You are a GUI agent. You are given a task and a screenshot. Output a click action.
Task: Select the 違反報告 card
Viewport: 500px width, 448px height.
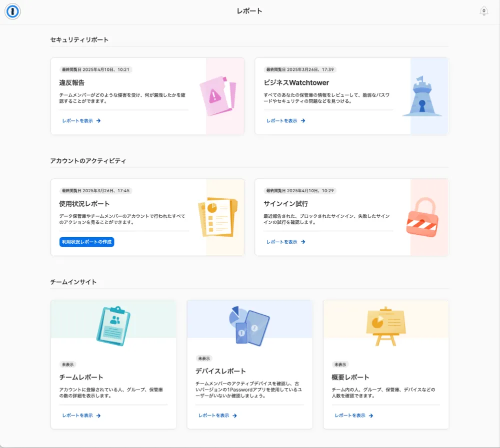[147, 96]
